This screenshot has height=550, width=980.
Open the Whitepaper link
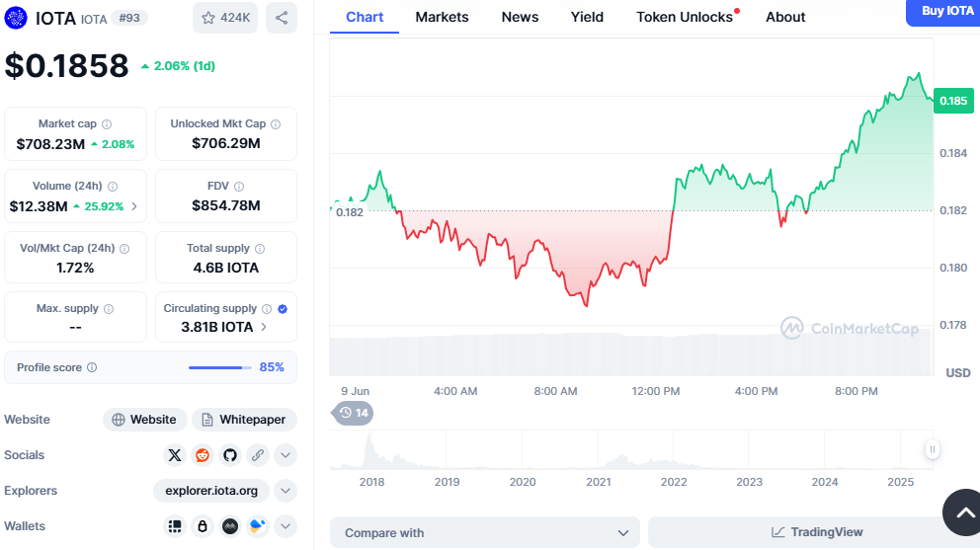[x=244, y=420]
